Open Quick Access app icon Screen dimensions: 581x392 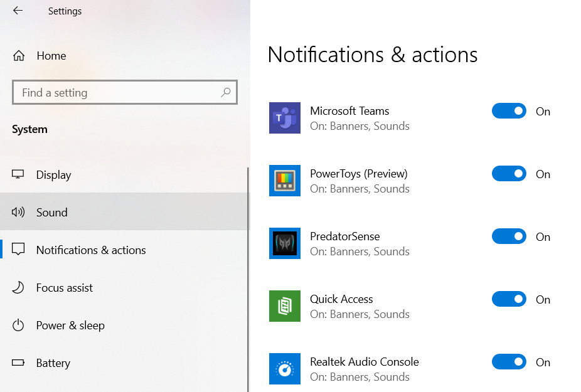(x=285, y=306)
